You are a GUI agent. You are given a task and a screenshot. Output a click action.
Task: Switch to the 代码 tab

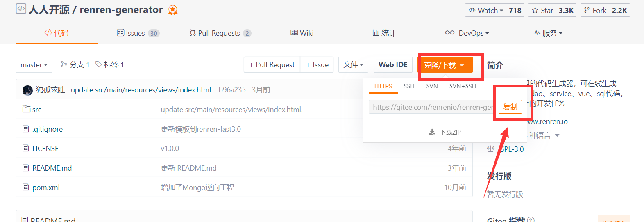click(57, 33)
